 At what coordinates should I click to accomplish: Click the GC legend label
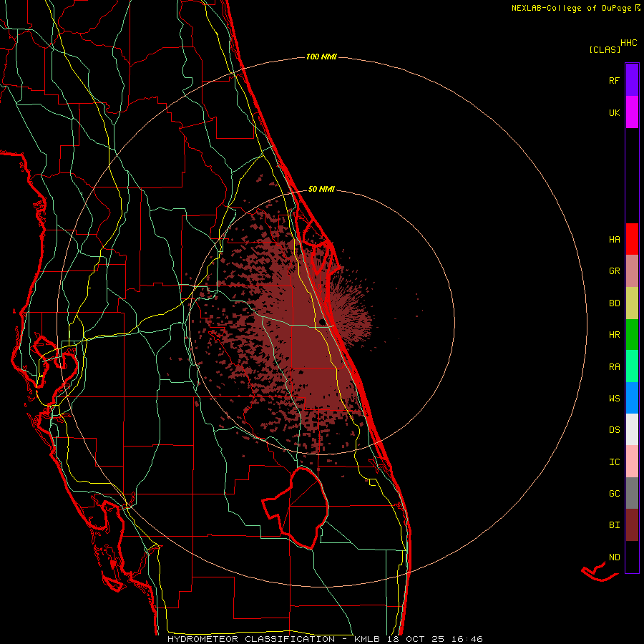(x=614, y=494)
